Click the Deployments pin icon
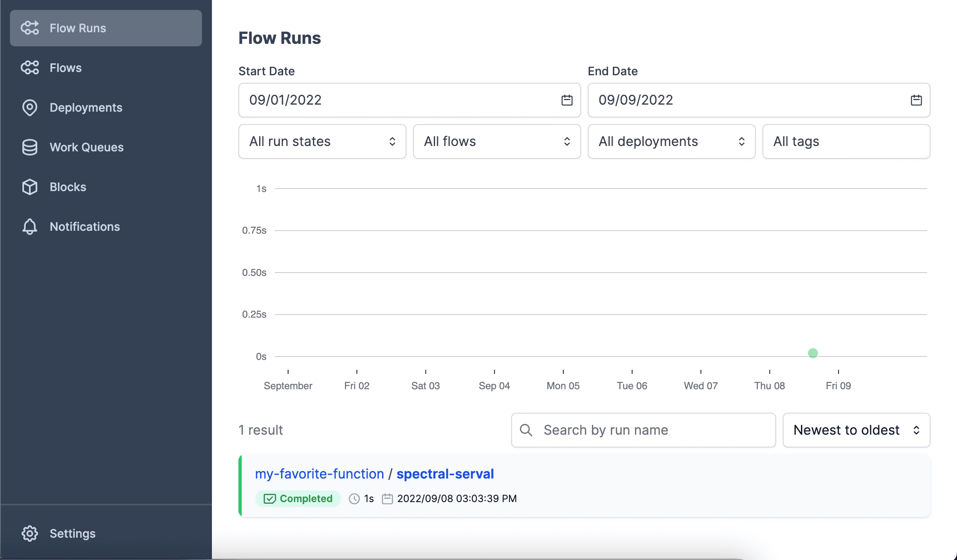957x560 pixels. coord(30,108)
